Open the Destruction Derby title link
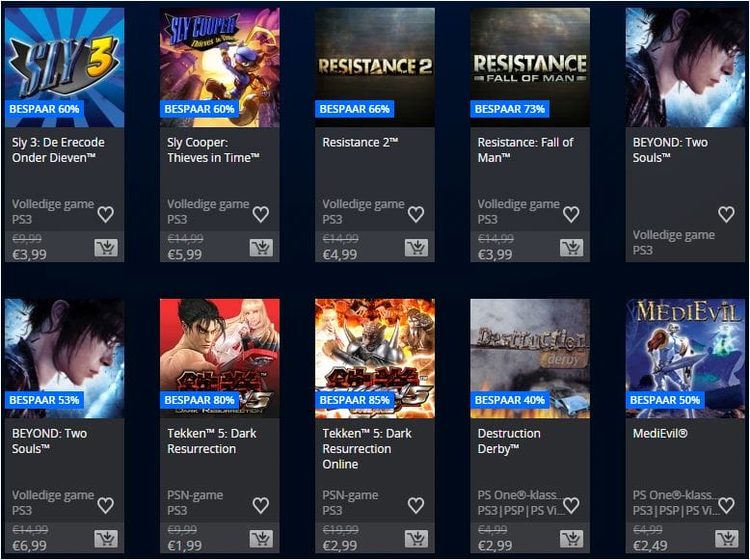Image resolution: width=750 pixels, height=560 pixels. (x=509, y=440)
